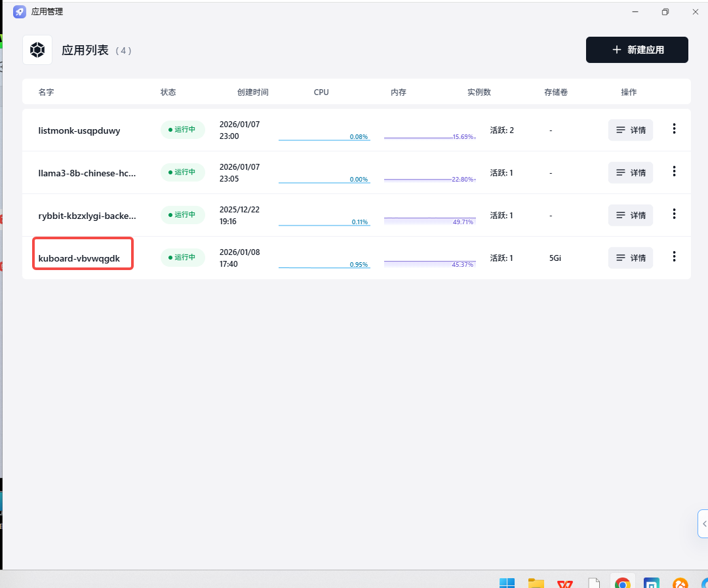This screenshot has width=708, height=588.
Task: Click the blue square taskbar app icon
Action: click(x=652, y=583)
